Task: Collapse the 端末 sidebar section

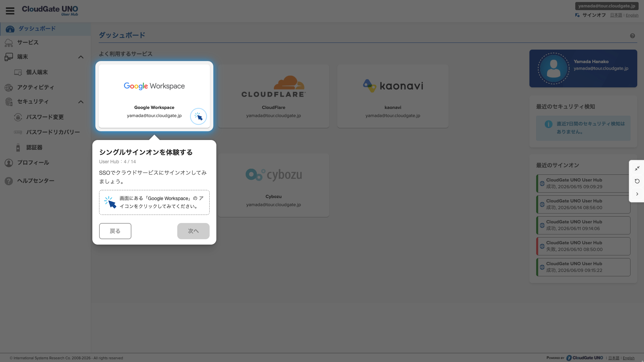Action: (x=81, y=57)
